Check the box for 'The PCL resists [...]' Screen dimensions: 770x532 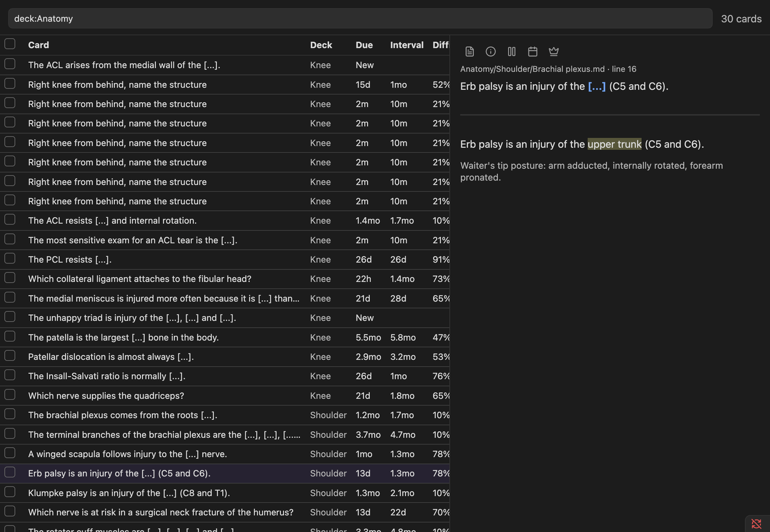point(10,259)
